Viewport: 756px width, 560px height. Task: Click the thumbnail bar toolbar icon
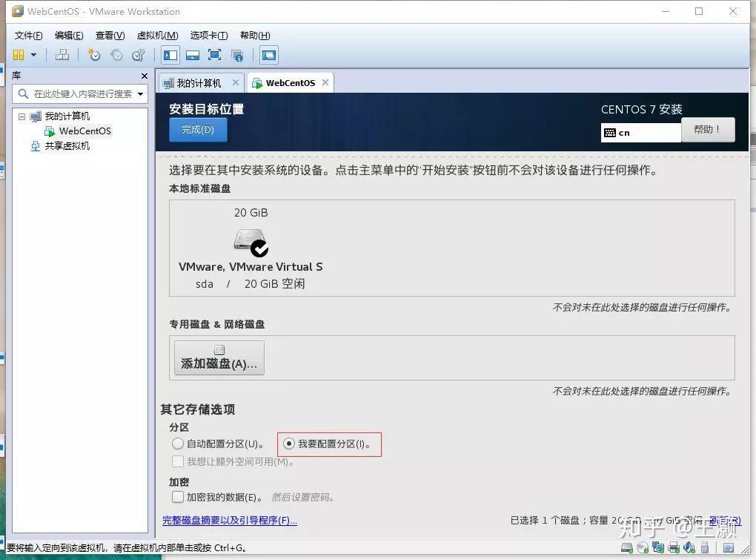[x=193, y=55]
